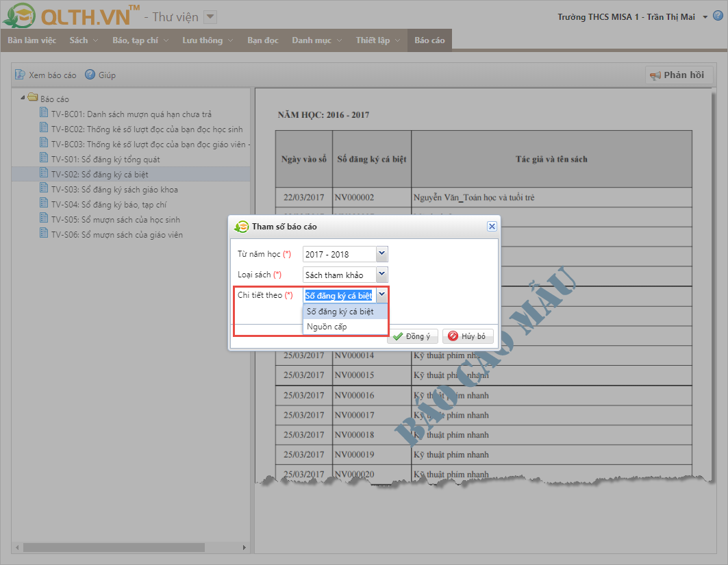Click document icon beside TV-S03 report
The width and height of the screenshot is (728, 565).
click(44, 188)
